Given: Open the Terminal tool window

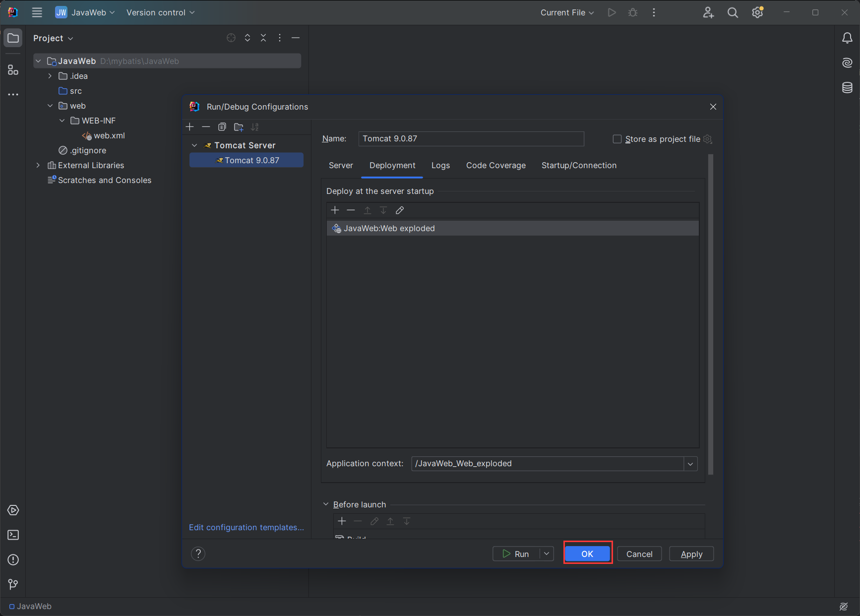Looking at the screenshot, I should (x=13, y=535).
